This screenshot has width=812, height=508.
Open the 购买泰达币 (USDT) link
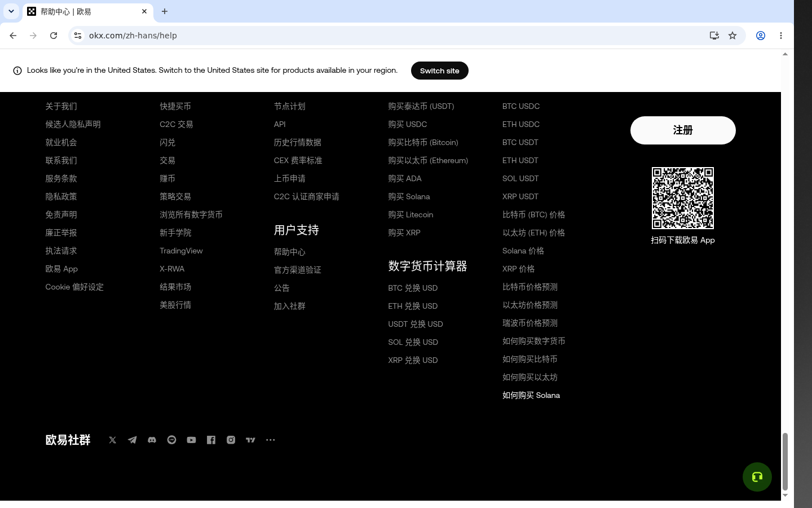tap(421, 106)
